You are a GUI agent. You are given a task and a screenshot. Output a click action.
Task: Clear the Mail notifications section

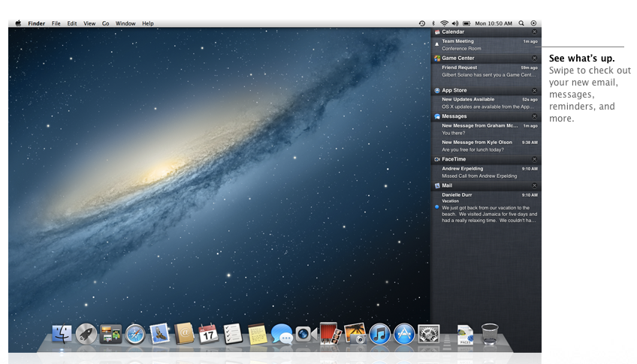tap(534, 185)
